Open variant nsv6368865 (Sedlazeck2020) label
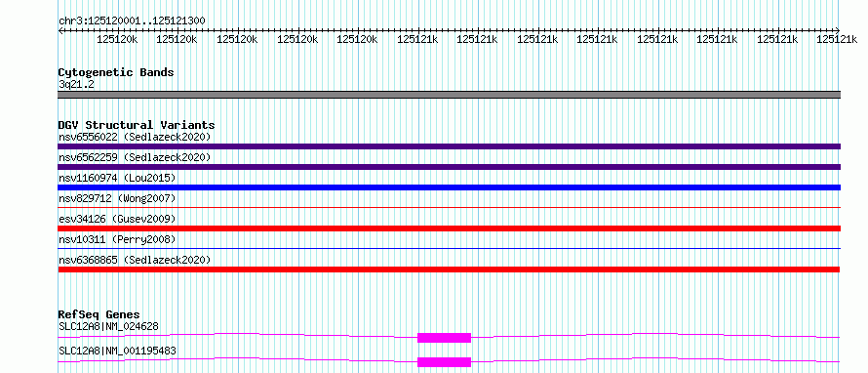Screen dimensions: 868x373 [x=135, y=260]
